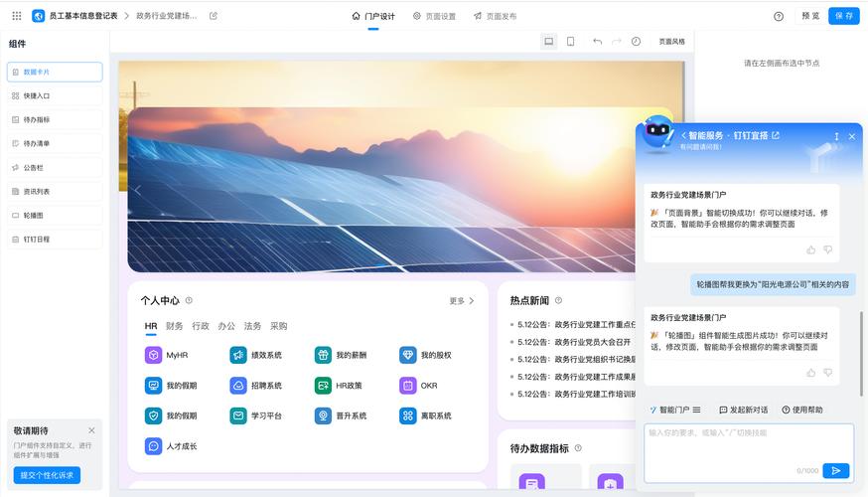Switch to desktop preview mode
Screen dimensions: 868x497
point(548,42)
